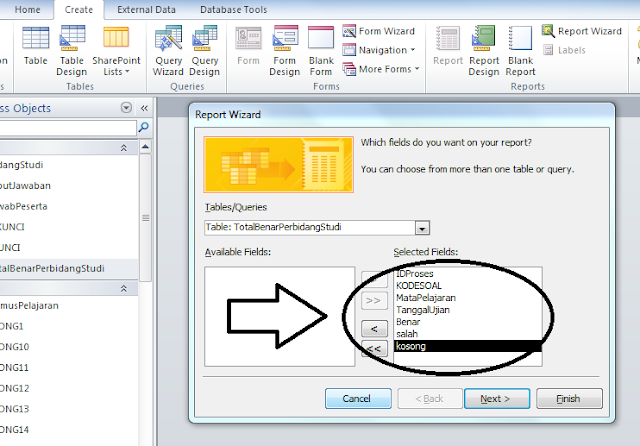Launch the Form Wizard

click(x=378, y=31)
